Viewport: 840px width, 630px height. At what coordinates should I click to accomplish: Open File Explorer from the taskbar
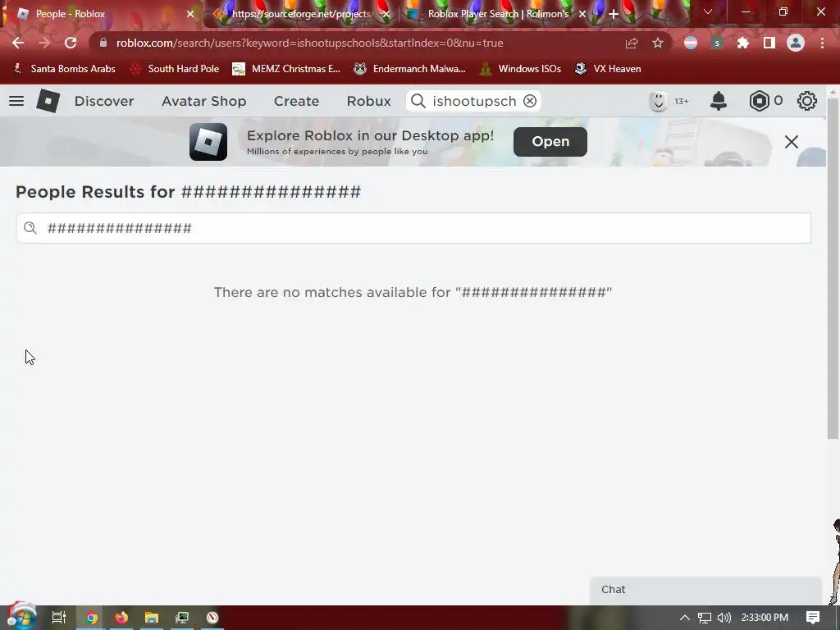[152, 618]
